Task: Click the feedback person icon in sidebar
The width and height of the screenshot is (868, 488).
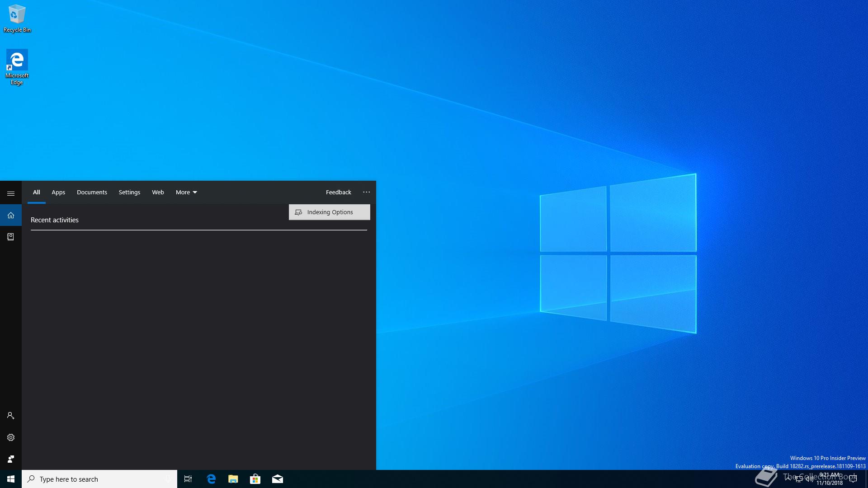Action: pos(11,459)
